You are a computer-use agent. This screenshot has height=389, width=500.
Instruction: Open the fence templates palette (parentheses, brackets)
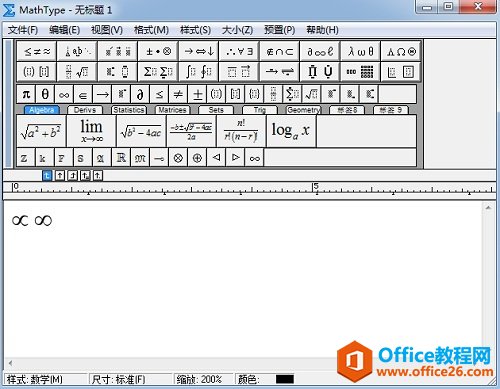click(x=37, y=71)
